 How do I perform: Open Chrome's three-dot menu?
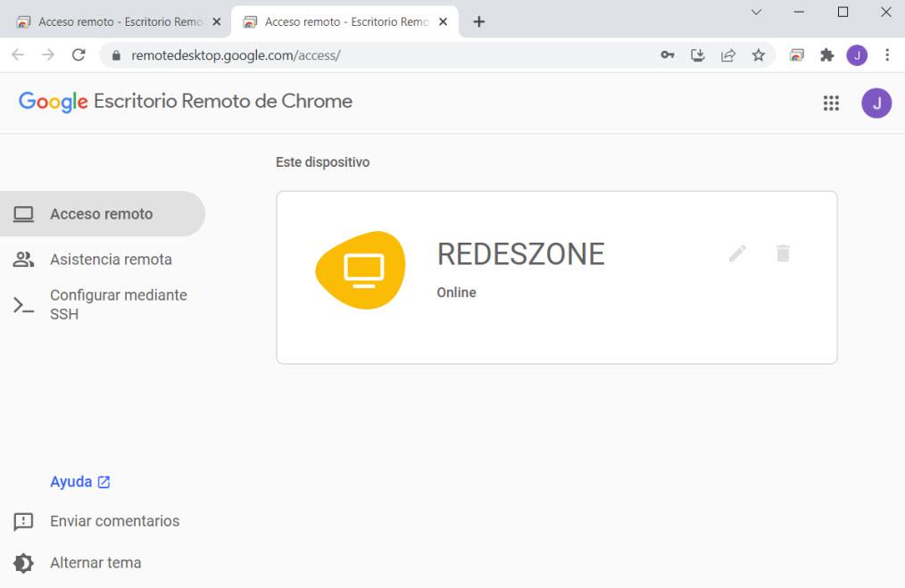(887, 54)
